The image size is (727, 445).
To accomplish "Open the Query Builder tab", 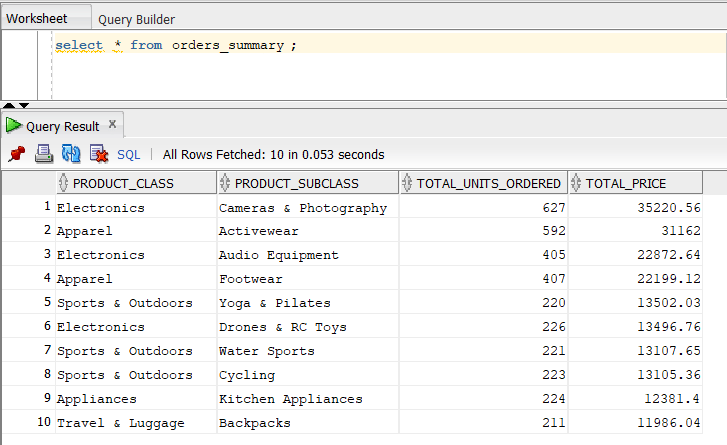I will (x=136, y=19).
